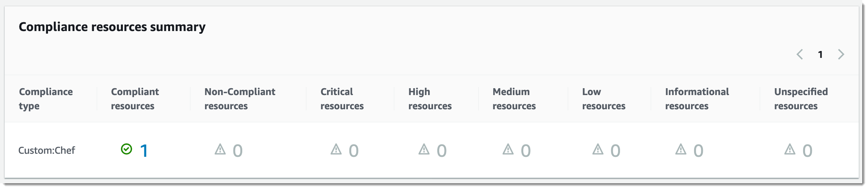The image size is (868, 189).
Task: Click the green compliant checkmark icon
Action: pos(126,149)
